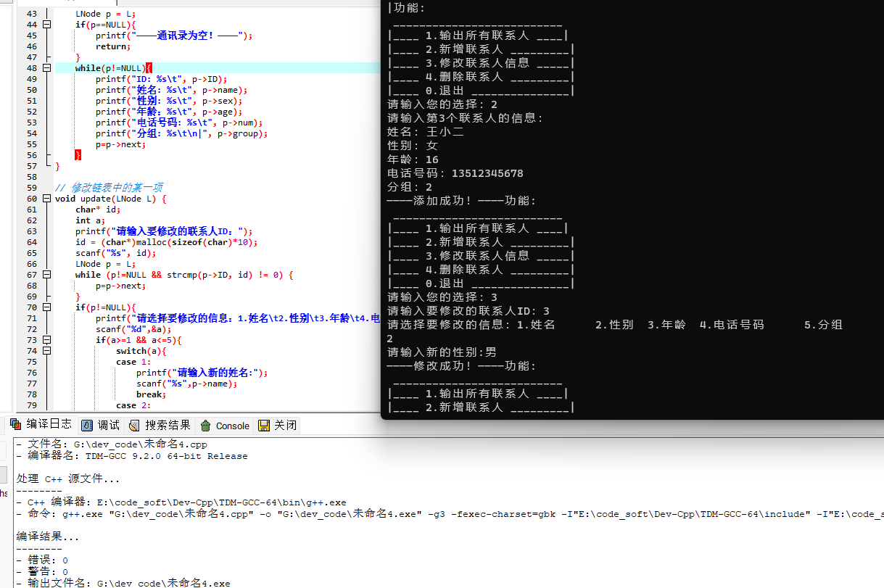Viewport: 884px width, 588px height.
Task: Click the g++.exe 命令 line in compile log
Action: click(290, 514)
